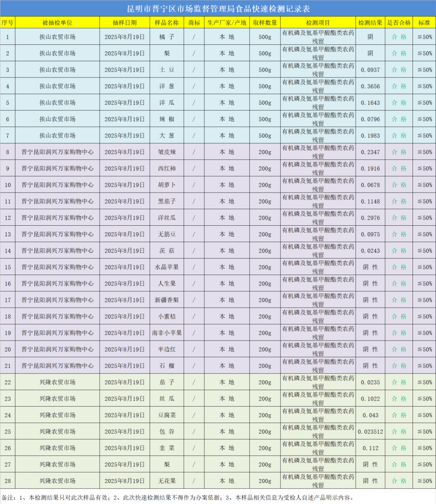The image size is (436, 504).
Task: Select the 橘子 sample name cell
Action: pos(167,37)
